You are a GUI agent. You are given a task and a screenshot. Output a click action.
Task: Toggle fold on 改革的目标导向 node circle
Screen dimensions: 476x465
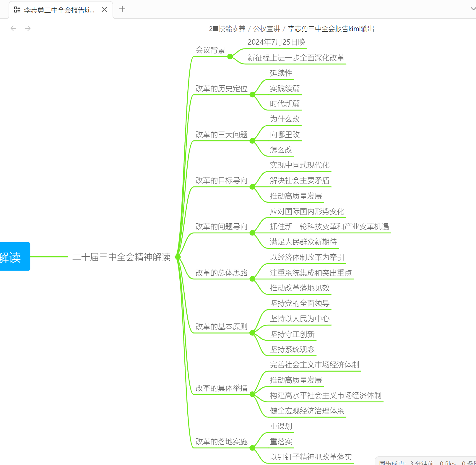(x=252, y=187)
